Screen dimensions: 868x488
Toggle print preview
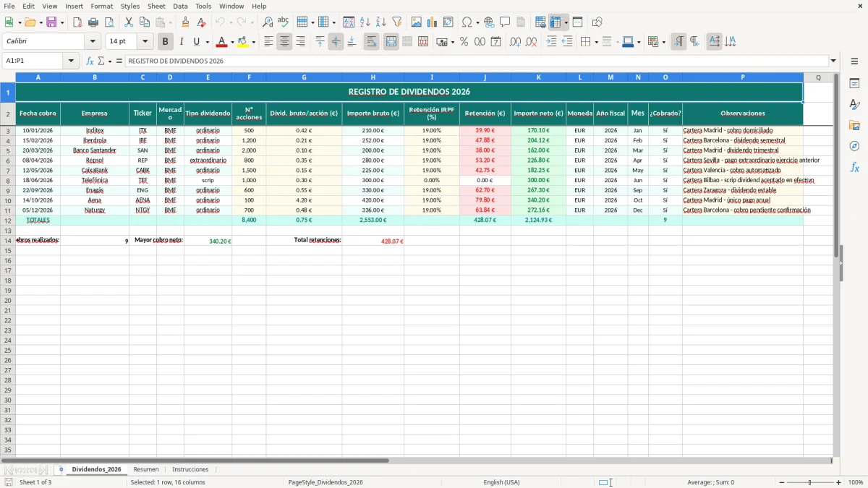pos(109,22)
